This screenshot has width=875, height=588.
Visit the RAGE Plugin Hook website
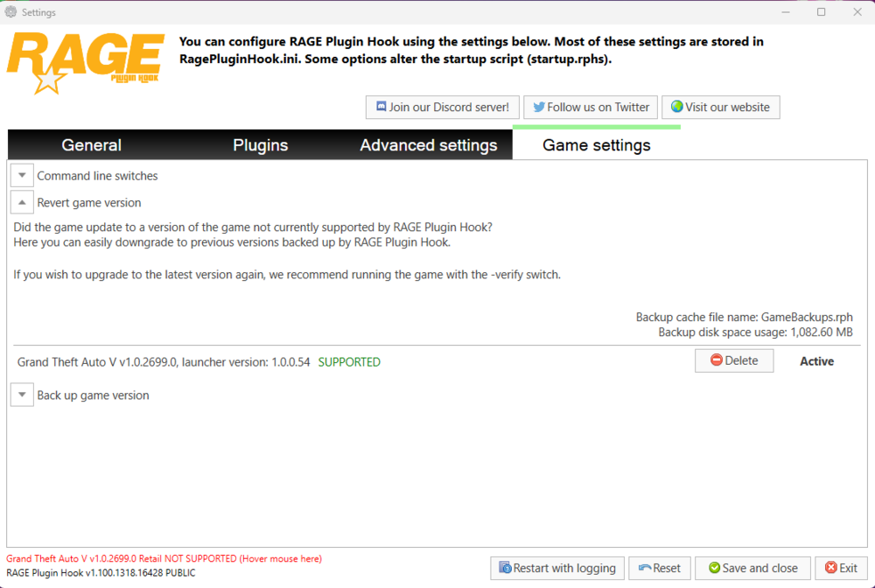tap(720, 107)
